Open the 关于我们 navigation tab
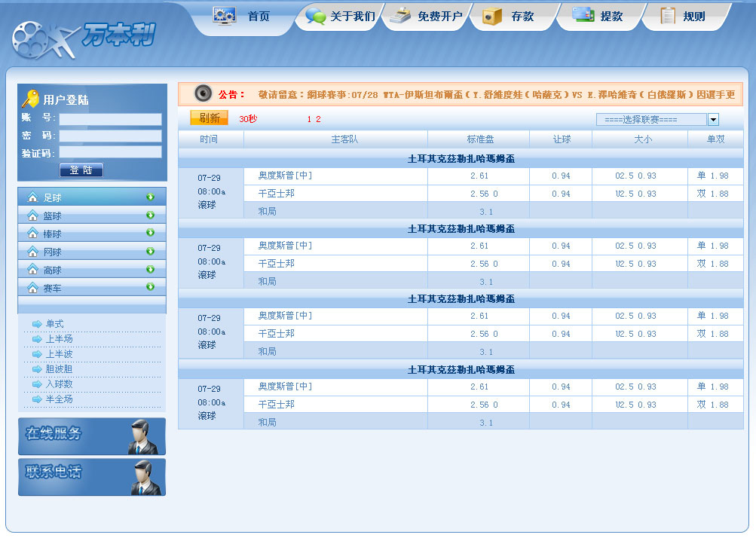This screenshot has width=756, height=544. click(x=341, y=17)
